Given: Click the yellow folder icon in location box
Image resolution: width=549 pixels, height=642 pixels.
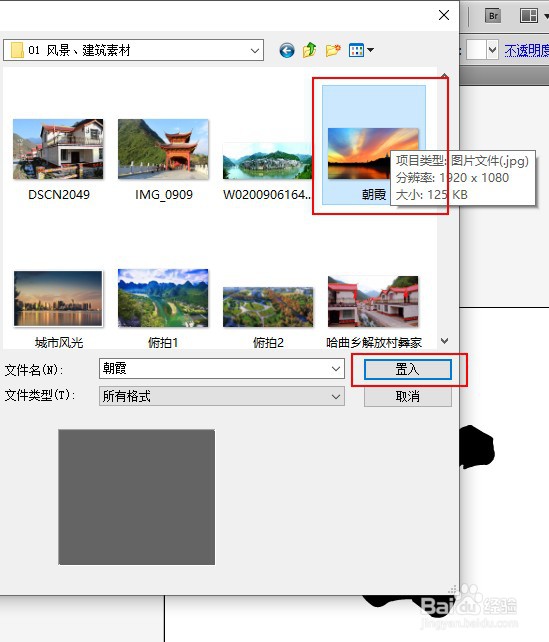Looking at the screenshot, I should 17,50.
